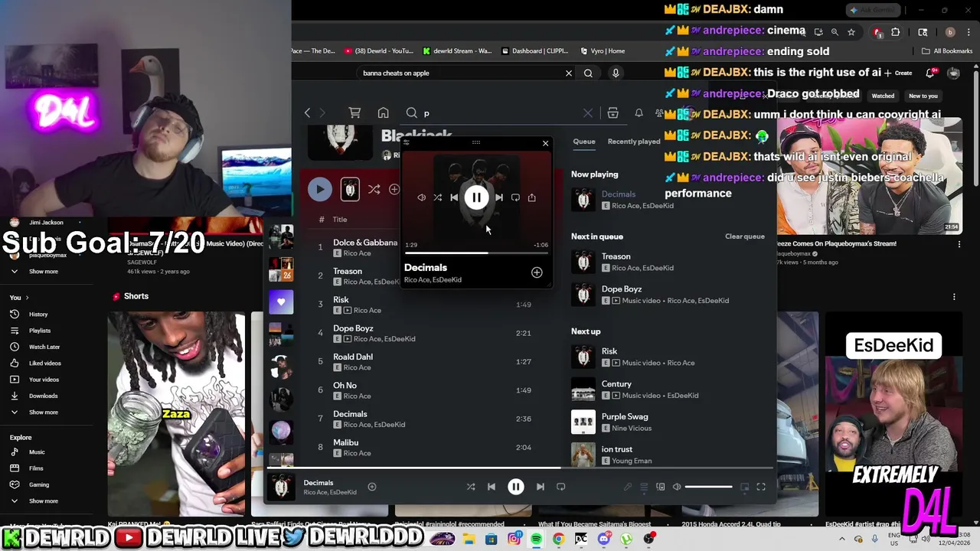Toggle repeat in the floating mini player
Screen dimensions: 980x551
click(515, 197)
